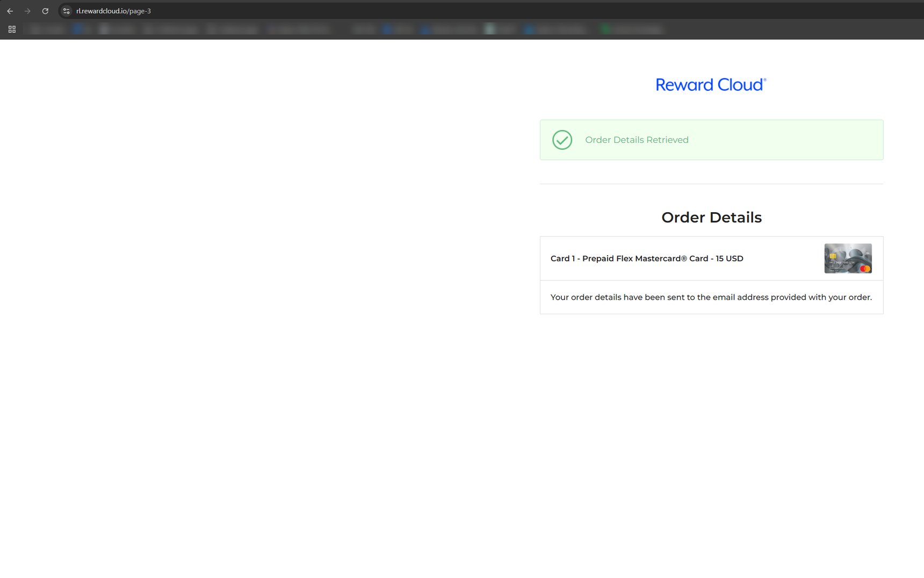Click the browser forward arrow
Screen dimensions: 924x578
click(27, 11)
